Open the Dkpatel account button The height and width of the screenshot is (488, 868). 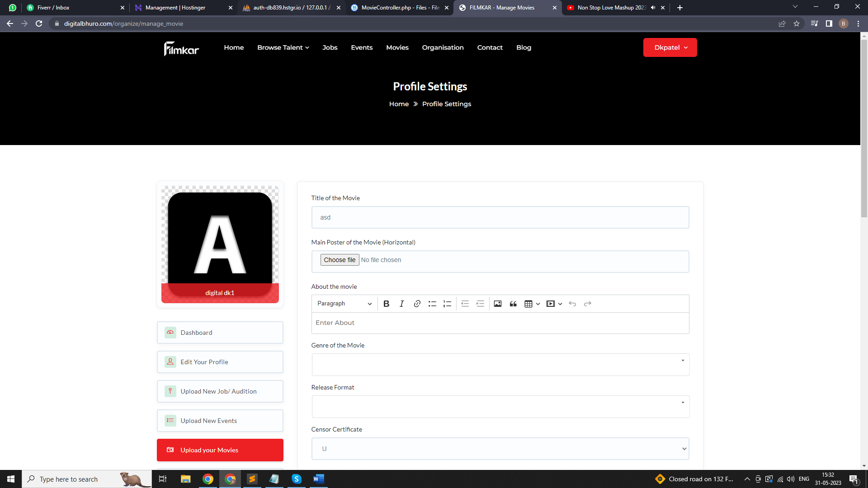click(670, 47)
